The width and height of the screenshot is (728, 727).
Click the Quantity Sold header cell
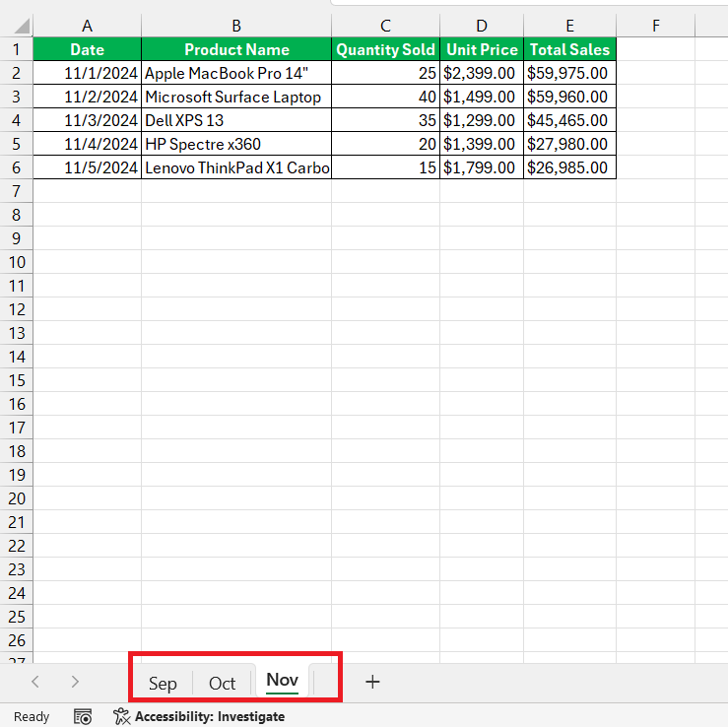click(x=386, y=49)
